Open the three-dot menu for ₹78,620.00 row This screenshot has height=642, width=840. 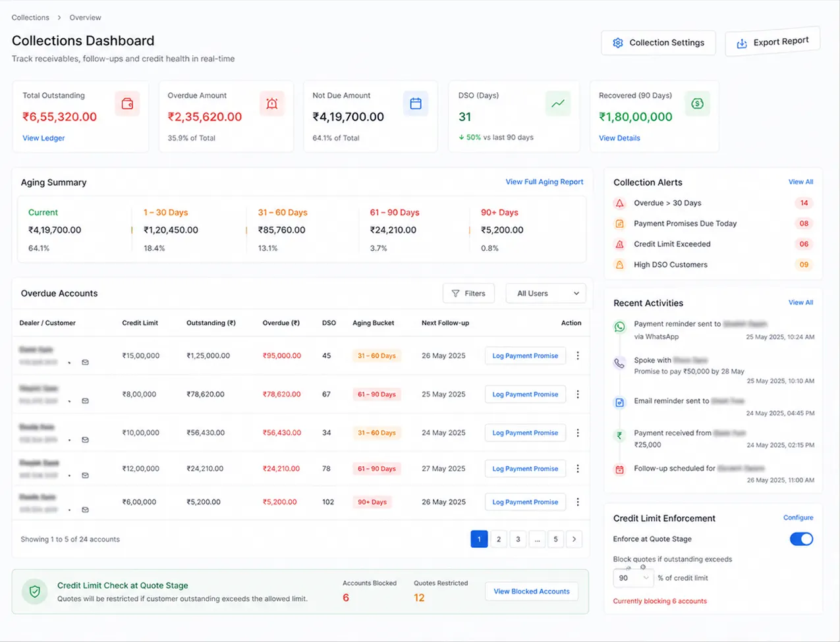(x=578, y=394)
